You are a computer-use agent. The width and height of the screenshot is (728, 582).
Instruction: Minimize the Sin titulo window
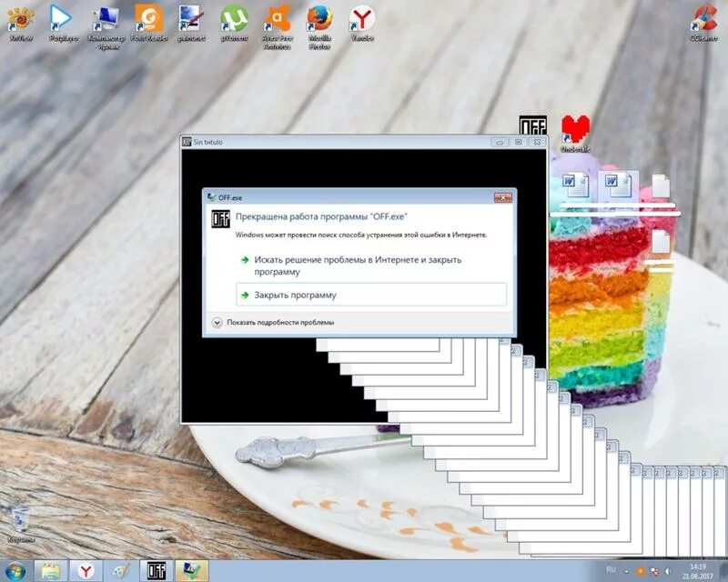(500, 142)
